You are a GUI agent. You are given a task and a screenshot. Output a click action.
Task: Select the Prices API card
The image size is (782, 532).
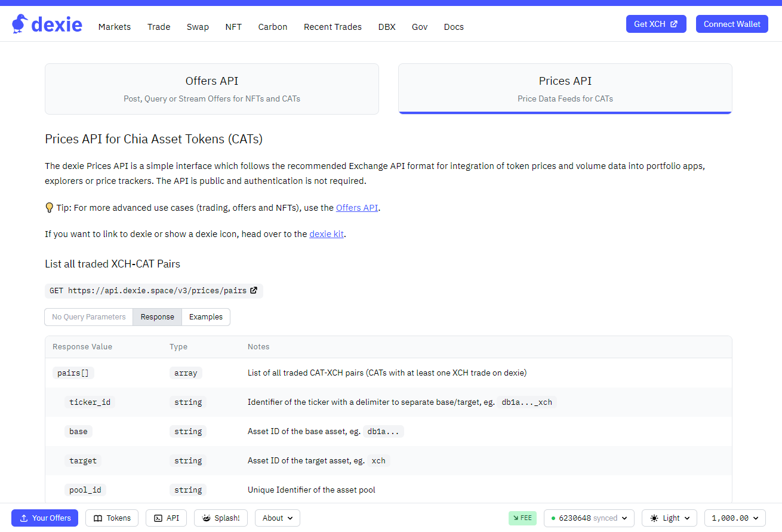pyautogui.click(x=565, y=89)
